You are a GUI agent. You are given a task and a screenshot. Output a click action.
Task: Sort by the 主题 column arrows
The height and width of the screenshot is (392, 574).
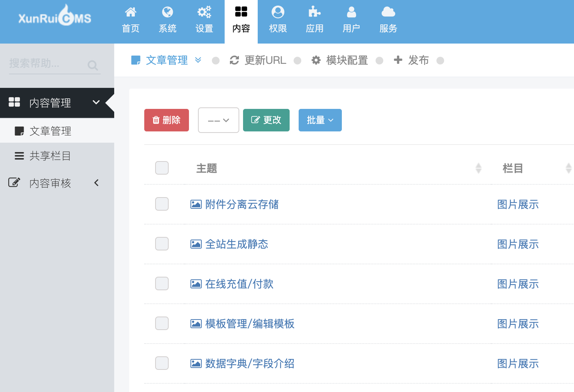pos(479,168)
